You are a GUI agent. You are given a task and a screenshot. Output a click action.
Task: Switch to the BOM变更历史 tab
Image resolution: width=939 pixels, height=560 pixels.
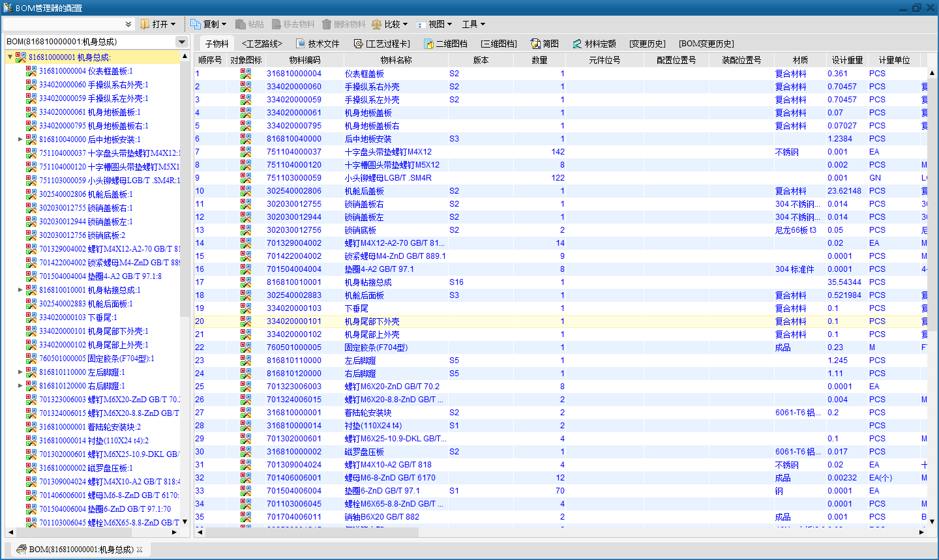706,44
